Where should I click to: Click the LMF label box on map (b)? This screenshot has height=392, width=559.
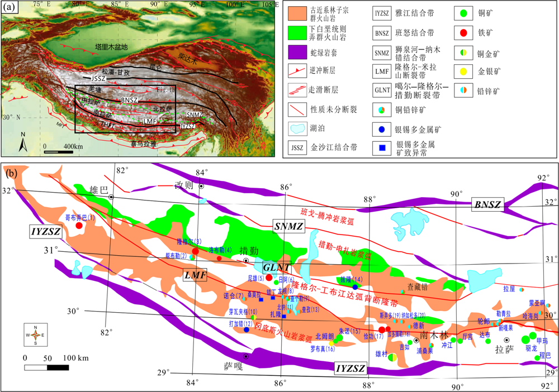[195, 275]
